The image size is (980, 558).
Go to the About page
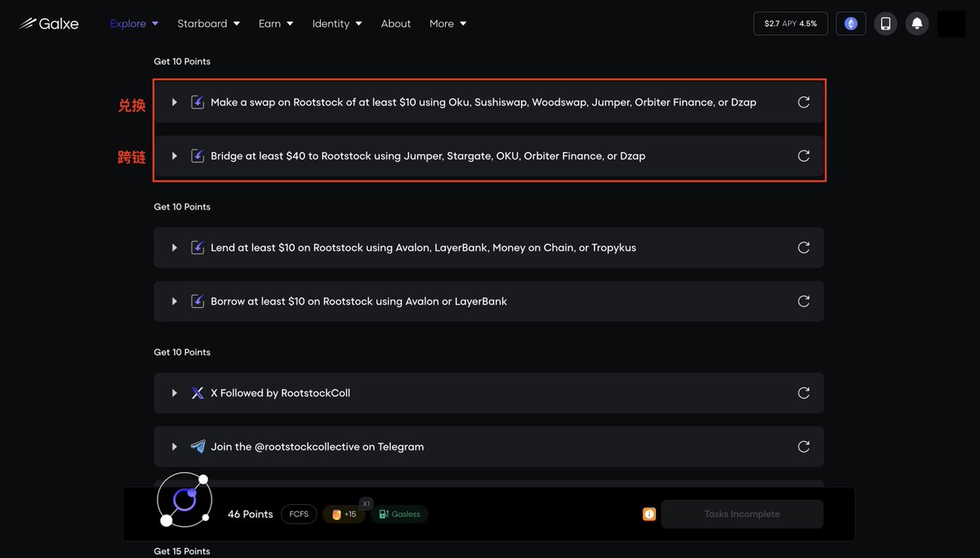(396, 24)
